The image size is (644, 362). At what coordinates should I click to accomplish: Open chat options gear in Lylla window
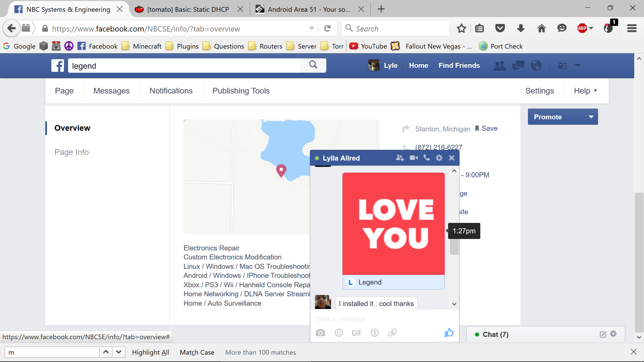439,158
